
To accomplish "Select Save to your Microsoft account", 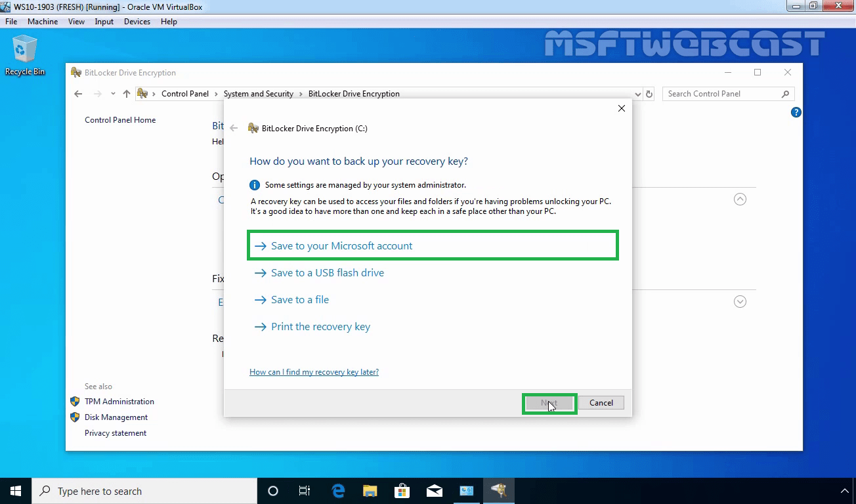I will (x=341, y=245).
